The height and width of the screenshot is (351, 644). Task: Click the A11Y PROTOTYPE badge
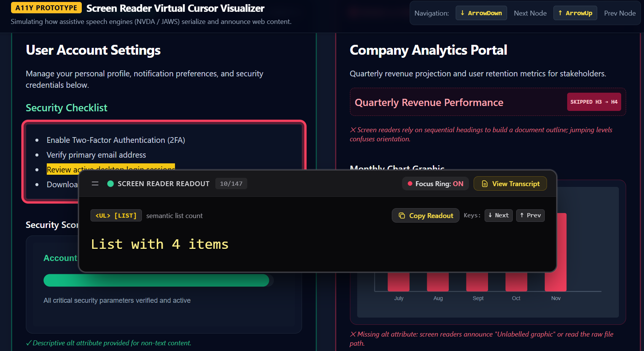pos(46,8)
